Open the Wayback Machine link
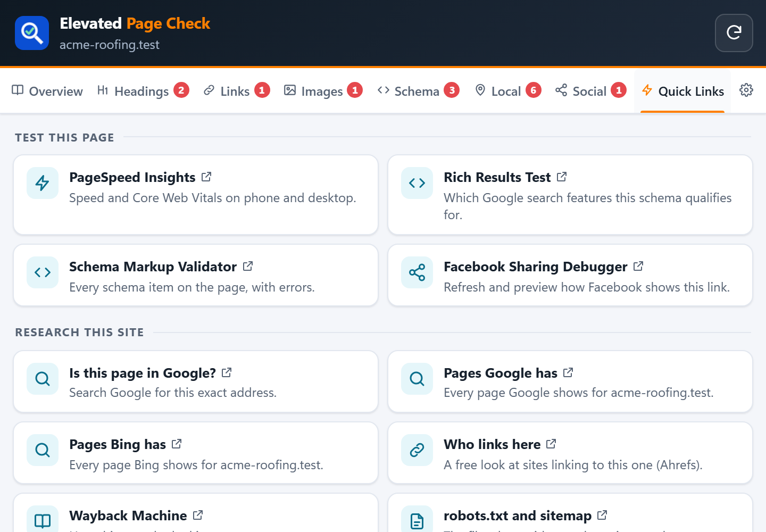 click(x=196, y=513)
